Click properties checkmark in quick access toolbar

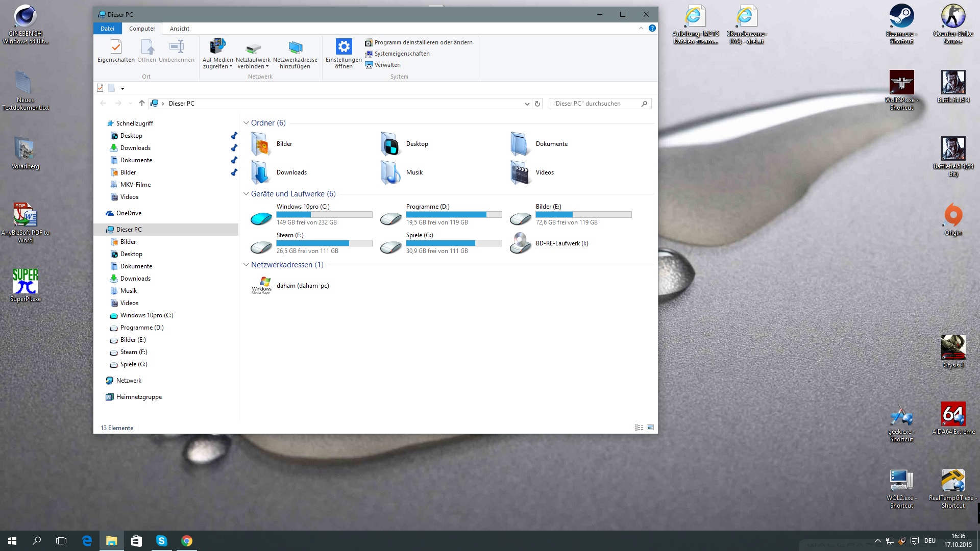(x=101, y=88)
